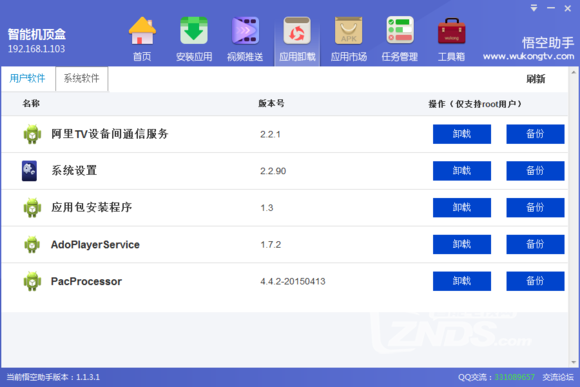Open the 工具箱 toolbox icon

pyautogui.click(x=452, y=31)
